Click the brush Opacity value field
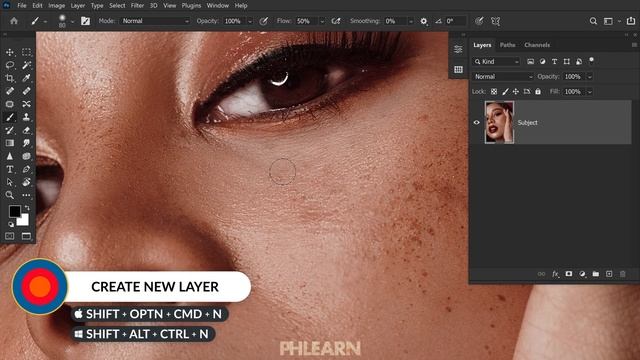Screen dimensions: 640x360 (233, 21)
